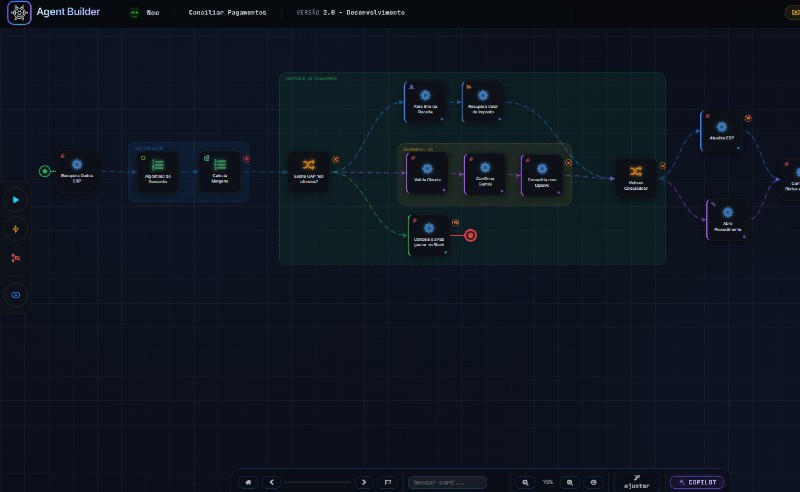Zoom in with the magnifier plus icon
Viewport: 800px width, 492px height.
tap(569, 482)
